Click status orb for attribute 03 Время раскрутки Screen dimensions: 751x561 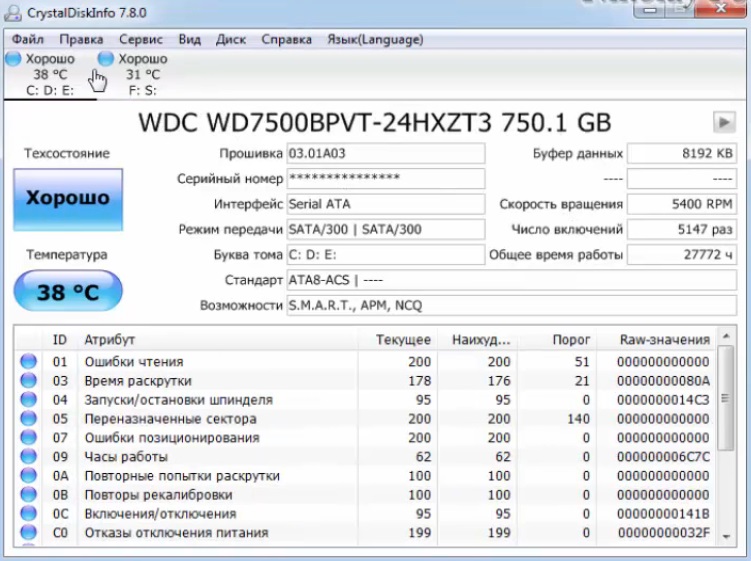click(x=28, y=381)
